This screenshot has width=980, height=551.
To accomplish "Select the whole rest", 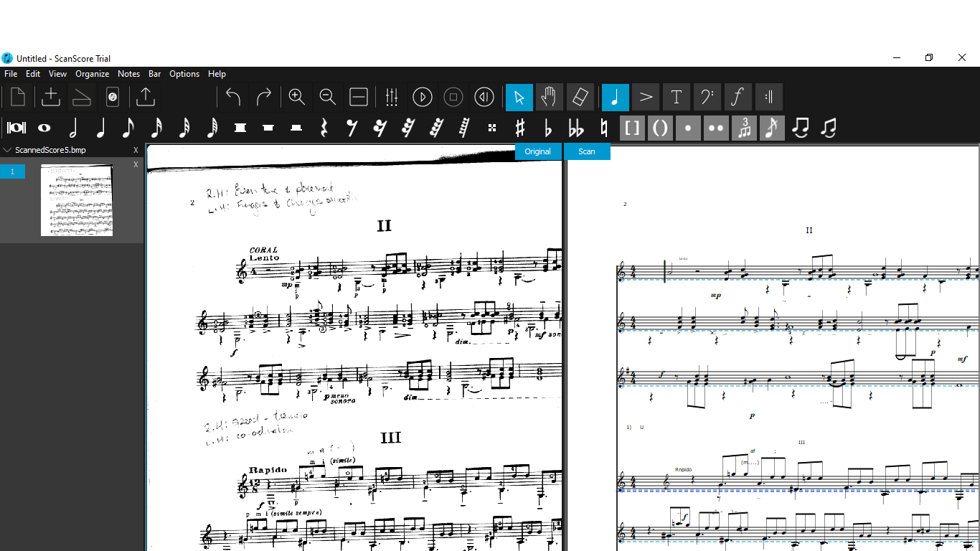I will [x=268, y=128].
